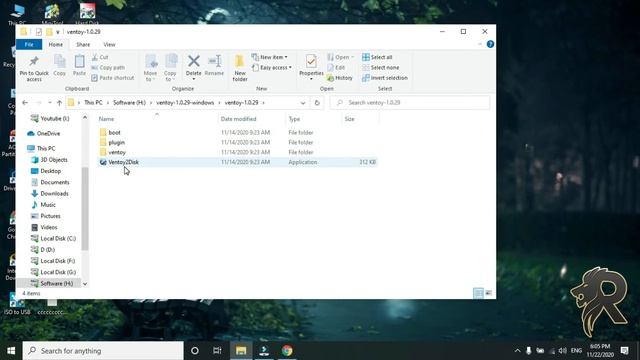Refresh the folder view
The image size is (640, 360).
[317, 103]
